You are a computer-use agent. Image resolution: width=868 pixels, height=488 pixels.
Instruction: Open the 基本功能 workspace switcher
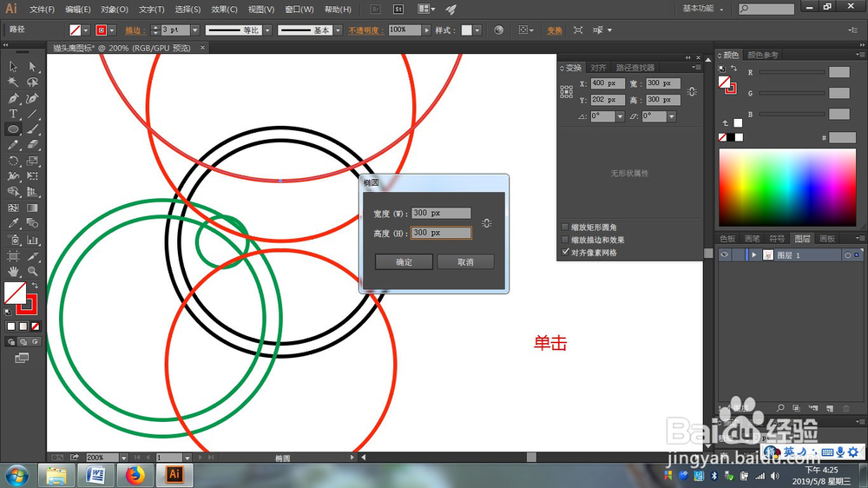click(702, 9)
